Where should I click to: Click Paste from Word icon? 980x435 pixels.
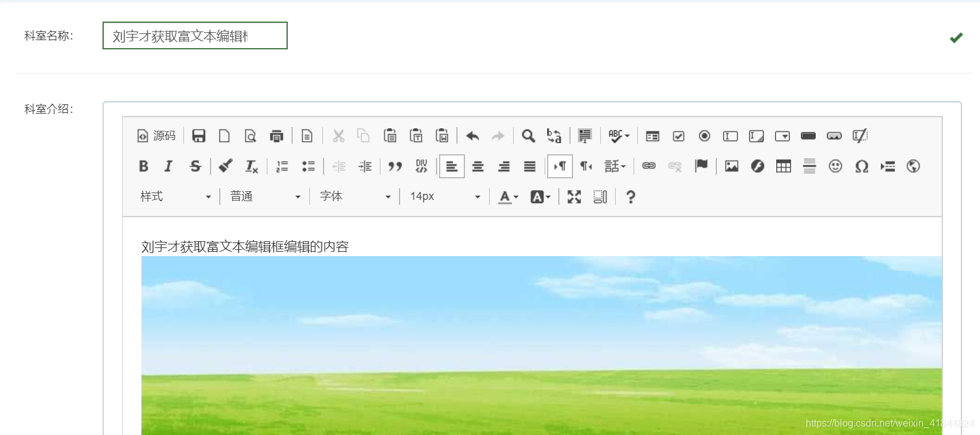pyautogui.click(x=442, y=136)
